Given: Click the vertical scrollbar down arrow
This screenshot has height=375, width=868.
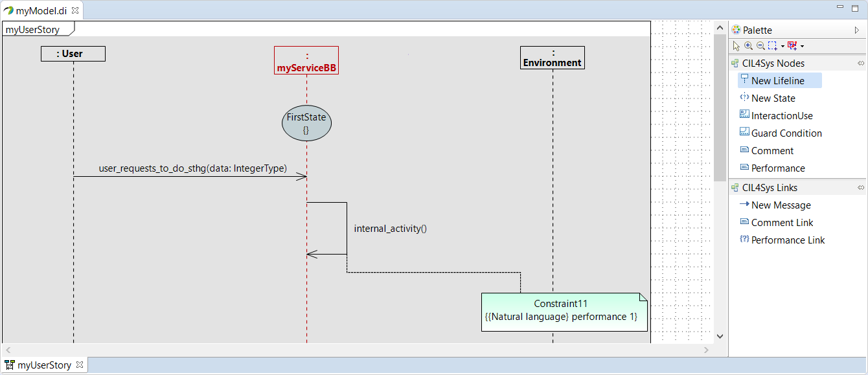Looking at the screenshot, I should click(x=720, y=336).
